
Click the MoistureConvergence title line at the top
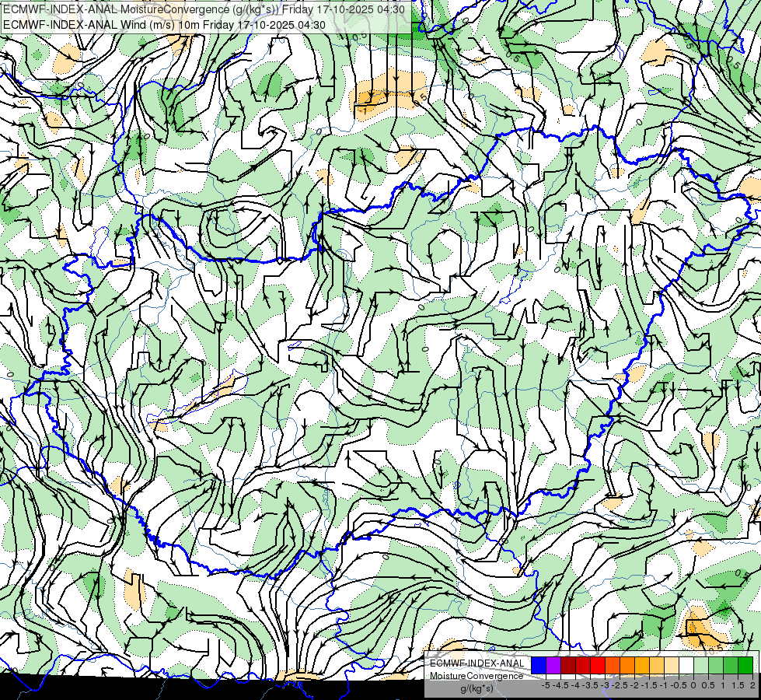tap(204, 9)
